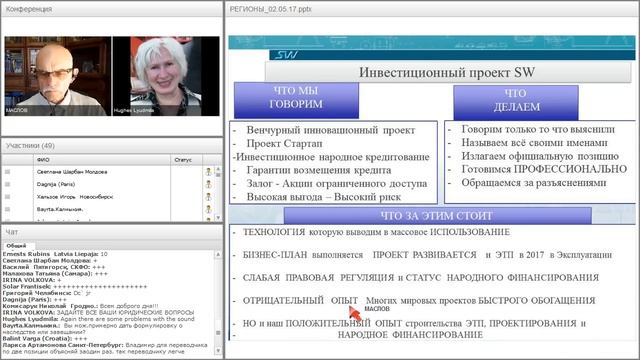Click Малахова Татьяна (Самара) chat message

pyautogui.click(x=55, y=273)
